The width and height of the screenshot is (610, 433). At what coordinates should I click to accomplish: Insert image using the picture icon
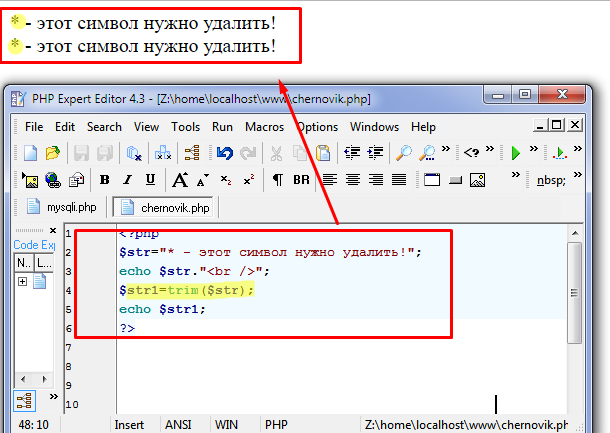coord(477,180)
